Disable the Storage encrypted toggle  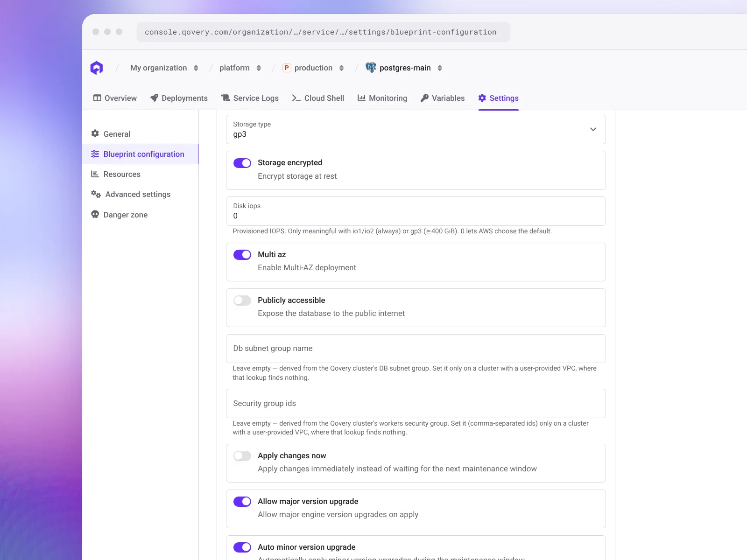[242, 163]
